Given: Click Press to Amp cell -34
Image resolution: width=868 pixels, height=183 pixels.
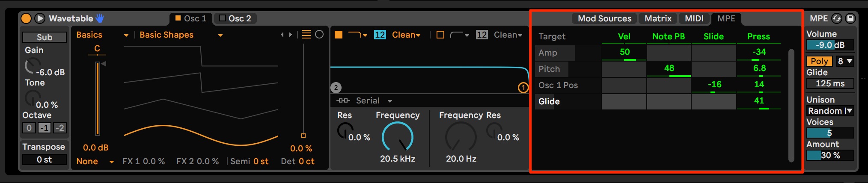Looking at the screenshot, I should point(759,53).
